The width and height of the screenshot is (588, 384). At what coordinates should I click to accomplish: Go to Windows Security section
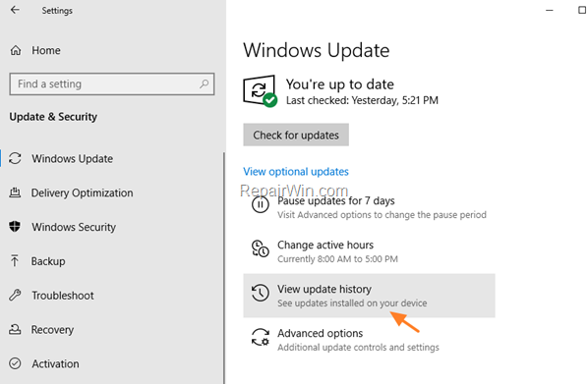[74, 227]
